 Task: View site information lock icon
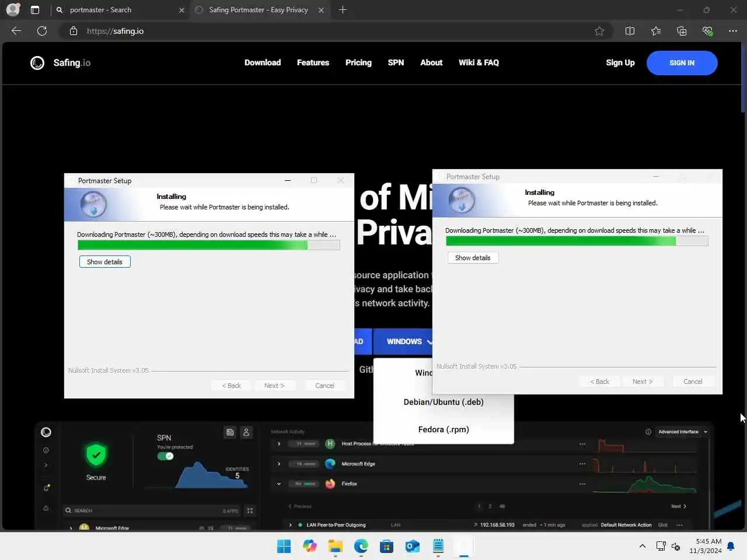tap(74, 31)
